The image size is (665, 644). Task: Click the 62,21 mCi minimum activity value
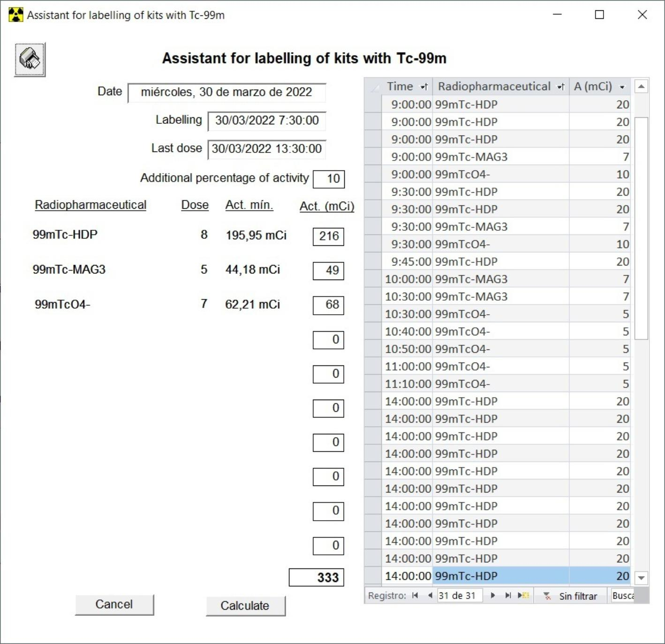tap(253, 304)
